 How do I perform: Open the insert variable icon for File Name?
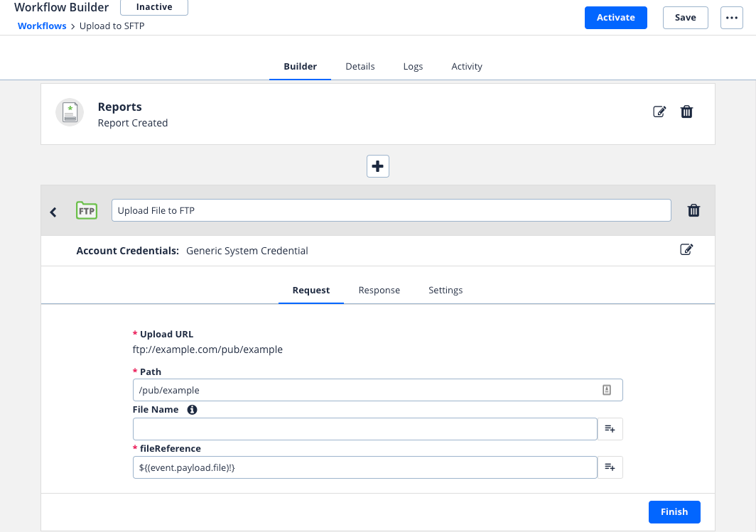(610, 428)
